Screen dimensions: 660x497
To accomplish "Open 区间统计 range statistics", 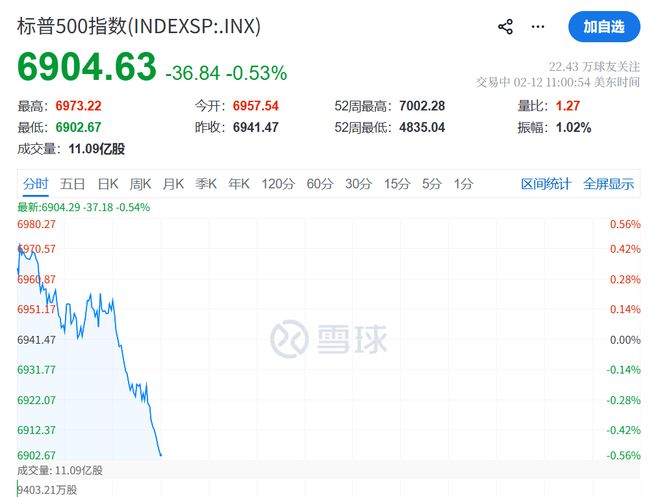I will [x=546, y=184].
